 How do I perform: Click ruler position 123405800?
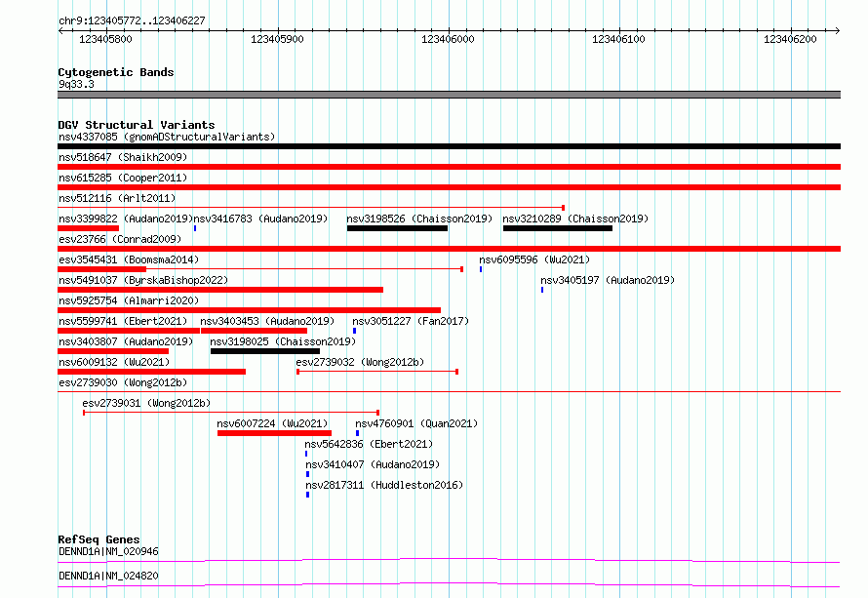click(x=105, y=39)
